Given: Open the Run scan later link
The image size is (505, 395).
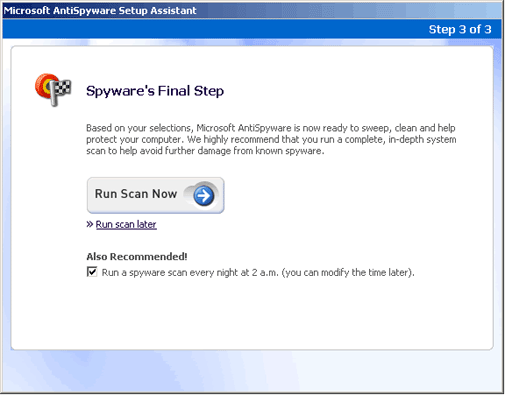Looking at the screenshot, I should [126, 225].
